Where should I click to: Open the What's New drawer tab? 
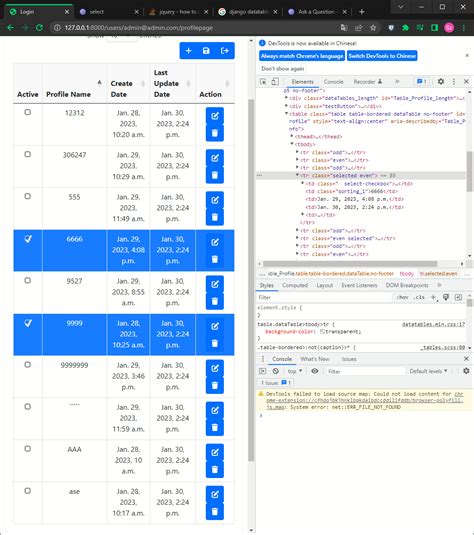coord(315,359)
